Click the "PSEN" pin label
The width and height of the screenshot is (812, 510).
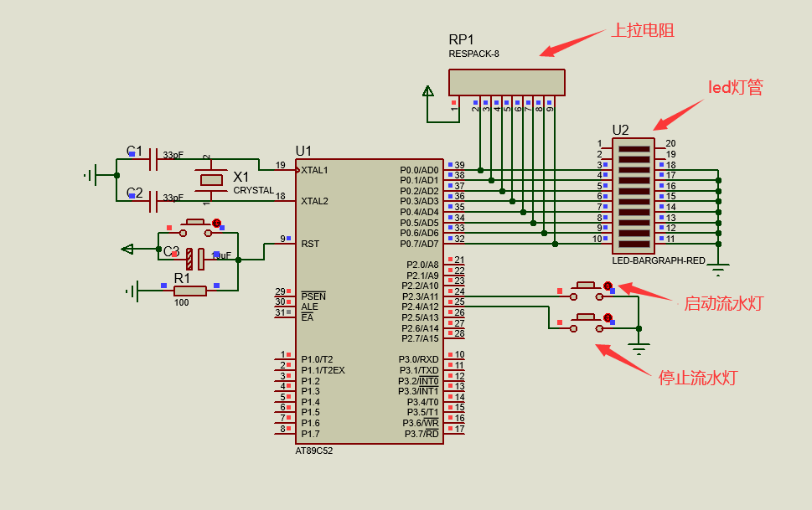point(313,296)
